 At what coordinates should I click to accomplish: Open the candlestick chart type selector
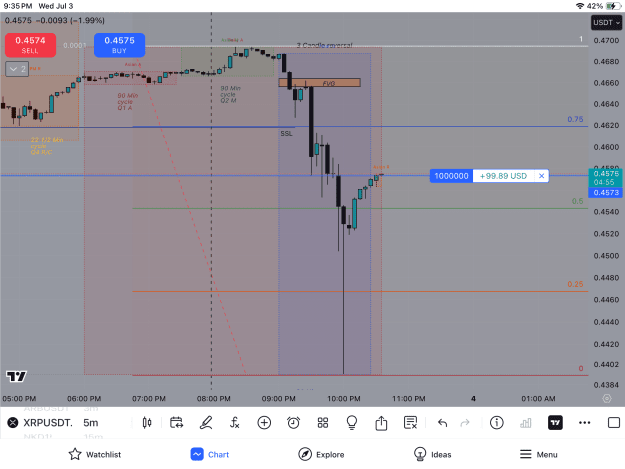click(147, 422)
